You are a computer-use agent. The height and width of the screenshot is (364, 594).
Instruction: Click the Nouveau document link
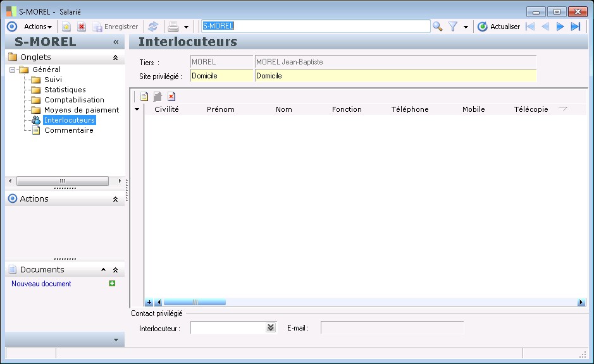41,284
